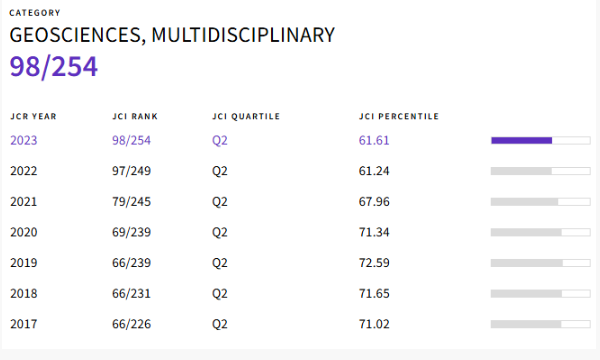Click the purple 2023 percentile bar
Image resolution: width=600 pixels, height=360 pixels.
[541, 140]
